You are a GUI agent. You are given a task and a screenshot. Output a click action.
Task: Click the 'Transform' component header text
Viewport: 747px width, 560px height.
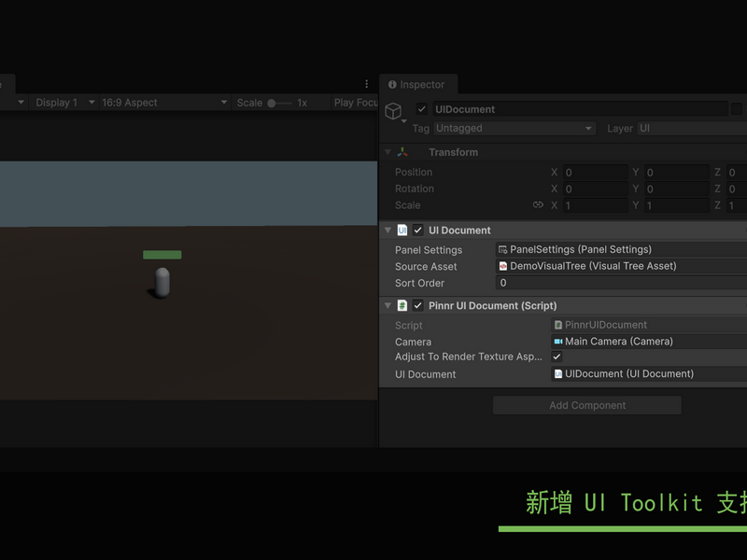click(453, 152)
